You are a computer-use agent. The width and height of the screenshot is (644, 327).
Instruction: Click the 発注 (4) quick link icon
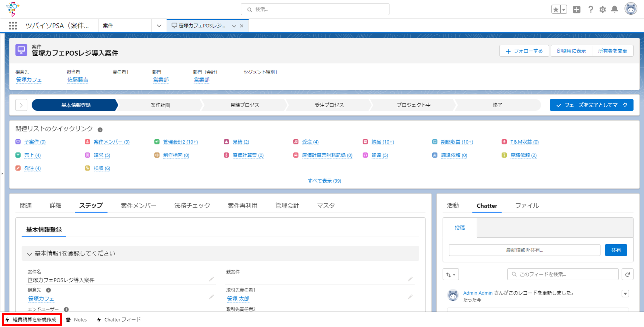click(18, 168)
